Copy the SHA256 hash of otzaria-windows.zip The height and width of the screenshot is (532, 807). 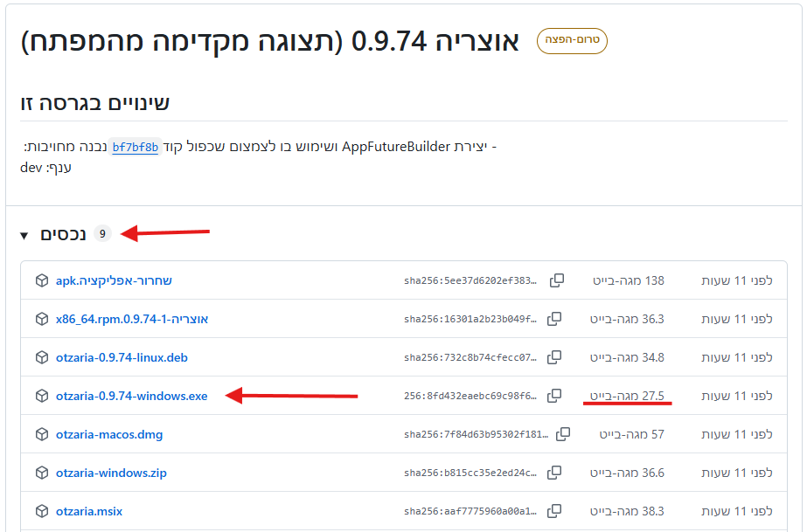(554, 473)
